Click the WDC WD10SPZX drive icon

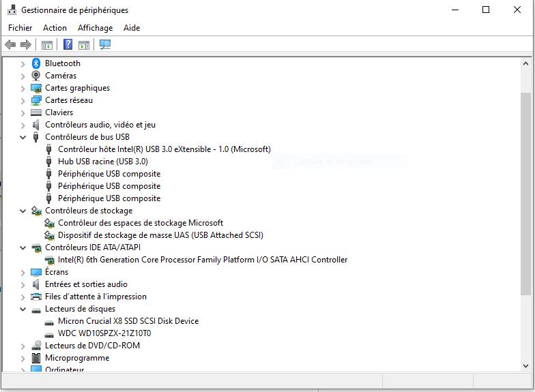[x=49, y=335]
